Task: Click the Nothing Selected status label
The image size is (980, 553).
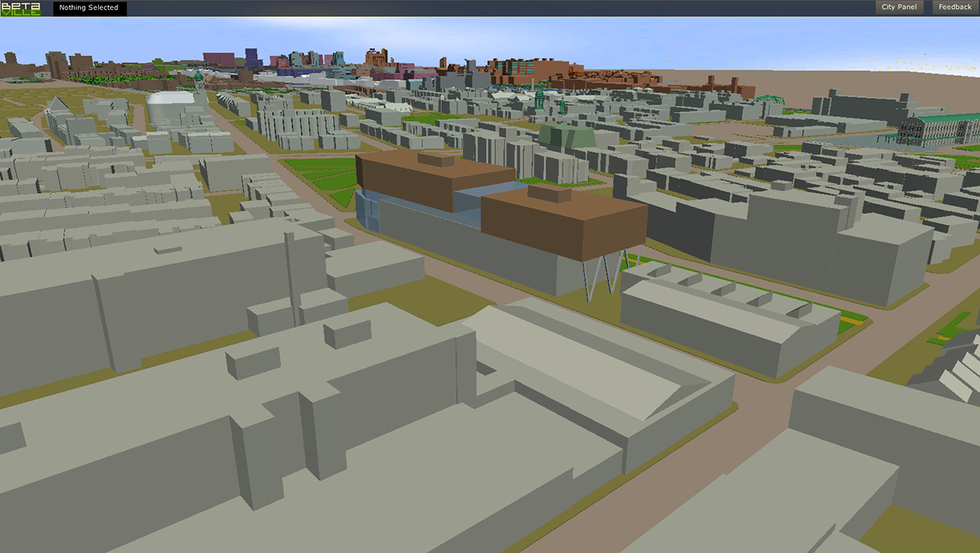Action: coord(89,8)
